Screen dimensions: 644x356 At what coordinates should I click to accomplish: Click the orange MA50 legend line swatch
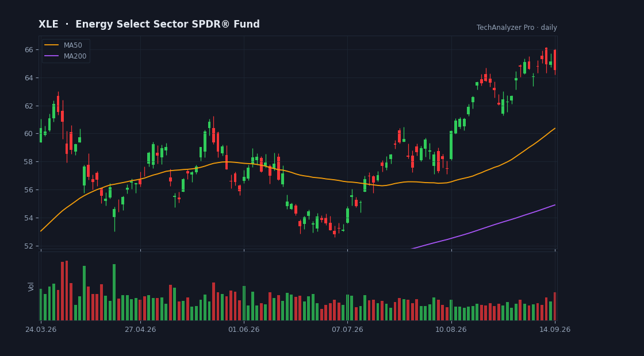point(51,45)
